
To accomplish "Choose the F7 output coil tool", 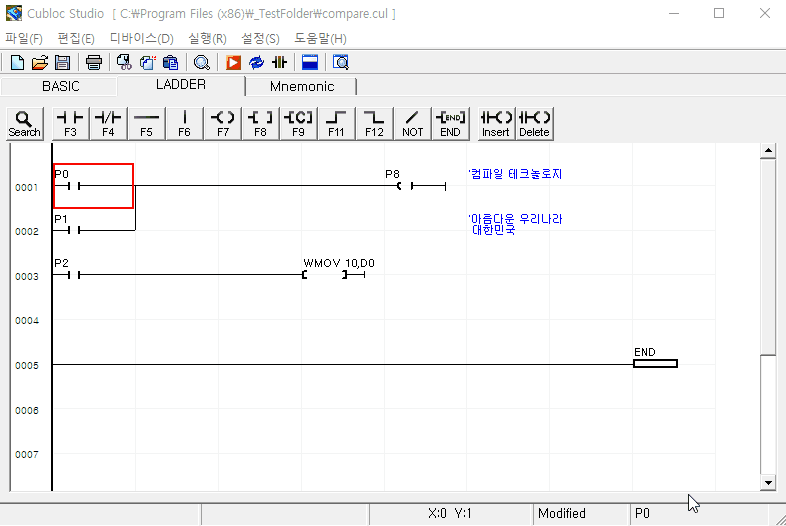I will [222, 123].
